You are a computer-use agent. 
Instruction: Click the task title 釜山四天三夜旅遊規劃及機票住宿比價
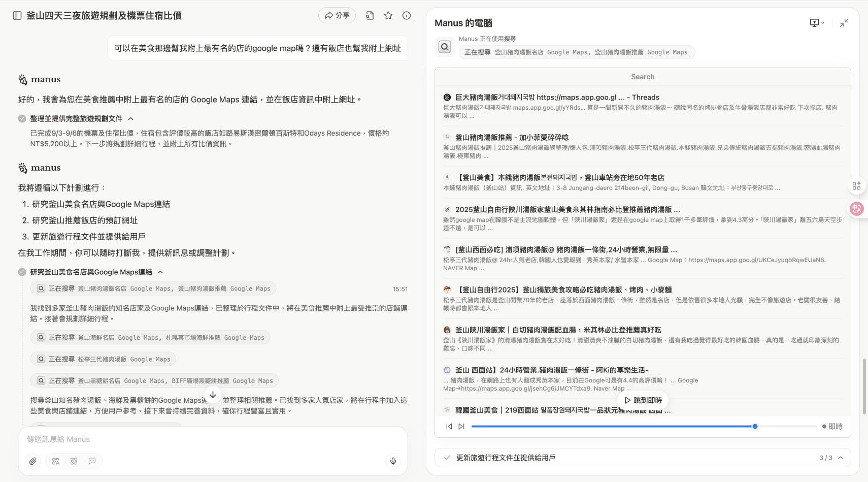[104, 16]
